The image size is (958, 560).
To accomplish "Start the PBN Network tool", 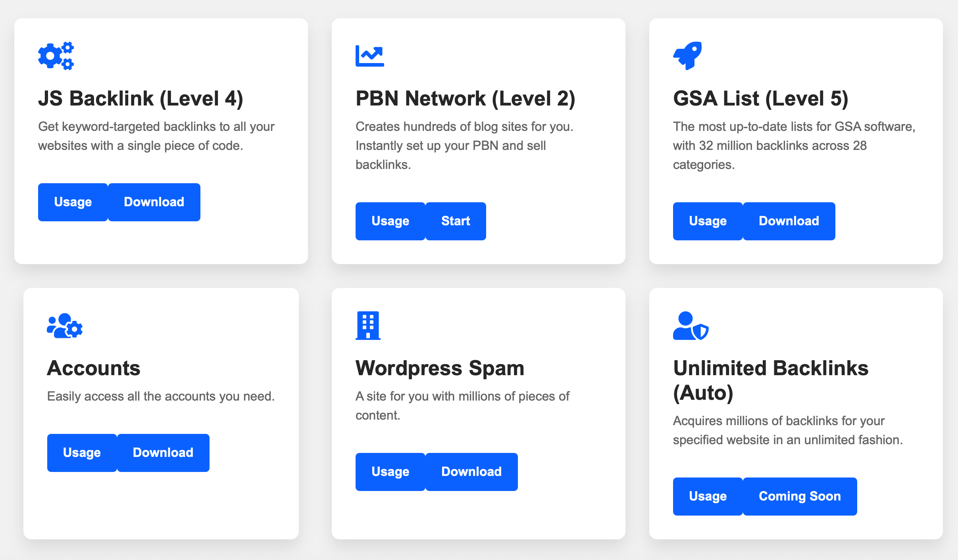I will click(456, 221).
